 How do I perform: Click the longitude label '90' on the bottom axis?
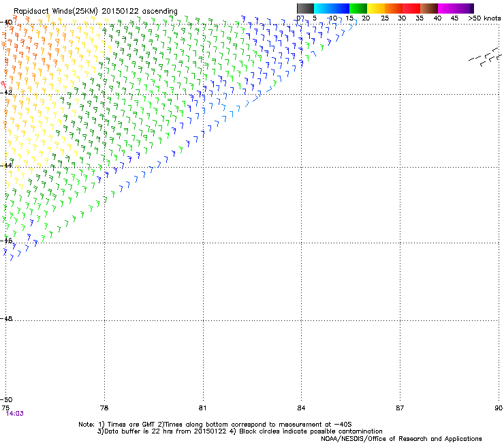pyautogui.click(x=499, y=408)
